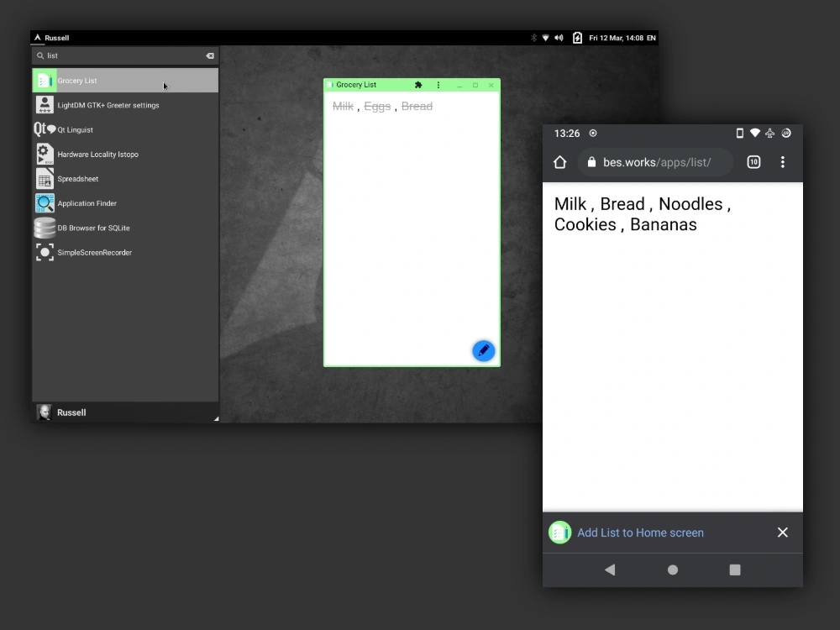Dismiss the Add List to Home screen banner
This screenshot has width=840, height=630.
(783, 533)
